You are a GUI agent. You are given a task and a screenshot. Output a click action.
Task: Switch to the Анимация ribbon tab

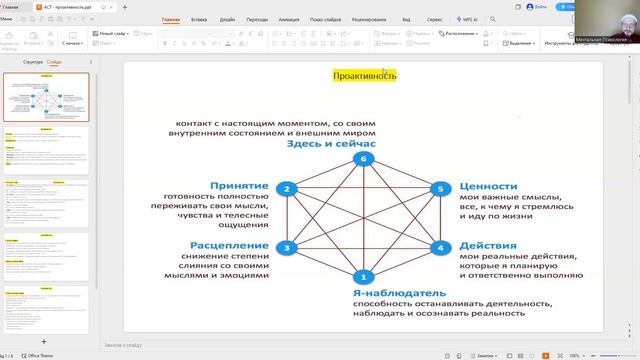[289, 20]
